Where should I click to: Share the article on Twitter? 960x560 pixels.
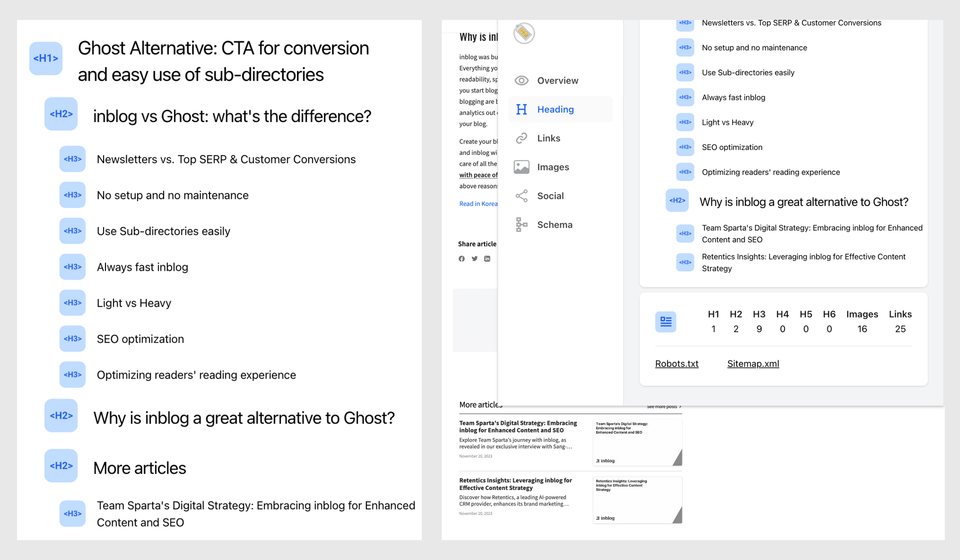click(x=474, y=259)
